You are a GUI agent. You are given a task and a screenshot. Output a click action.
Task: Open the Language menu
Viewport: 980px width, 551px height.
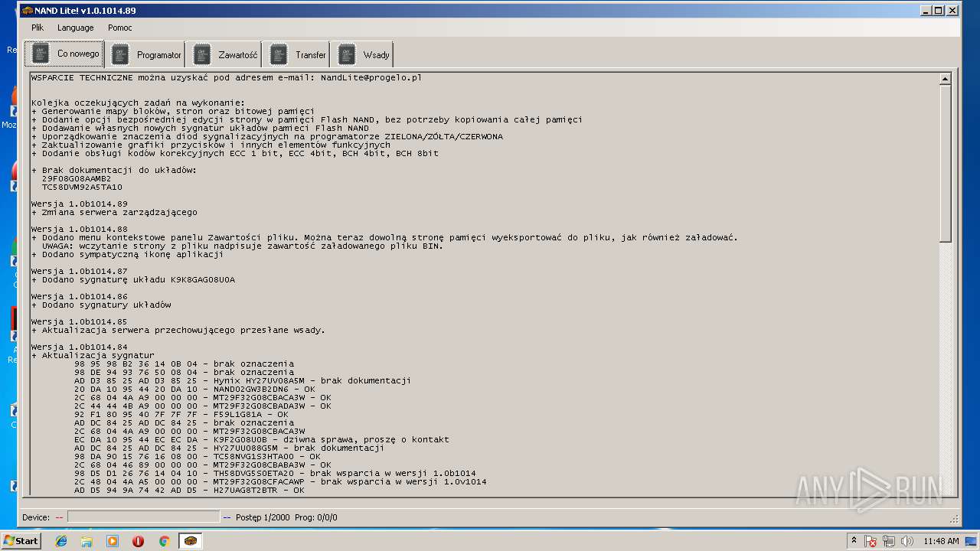click(x=76, y=28)
